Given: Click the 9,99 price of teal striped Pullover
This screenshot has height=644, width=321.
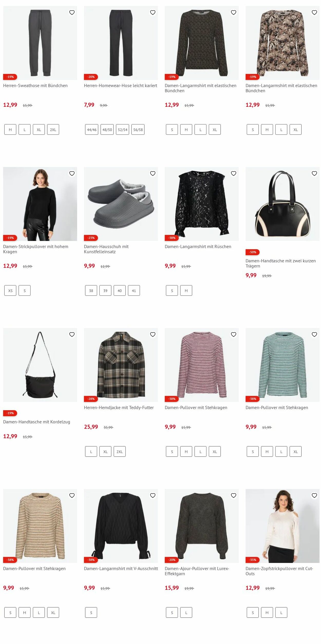Looking at the screenshot, I should click(251, 427).
